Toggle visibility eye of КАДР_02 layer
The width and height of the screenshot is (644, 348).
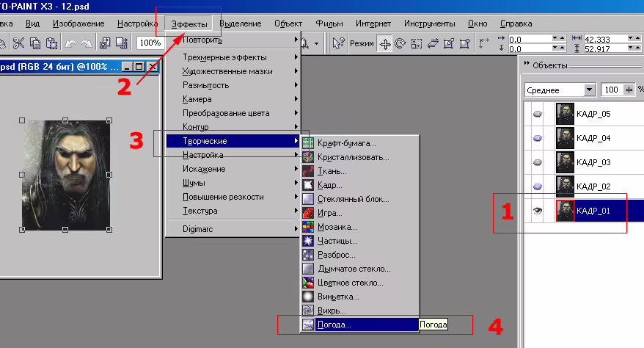click(537, 186)
